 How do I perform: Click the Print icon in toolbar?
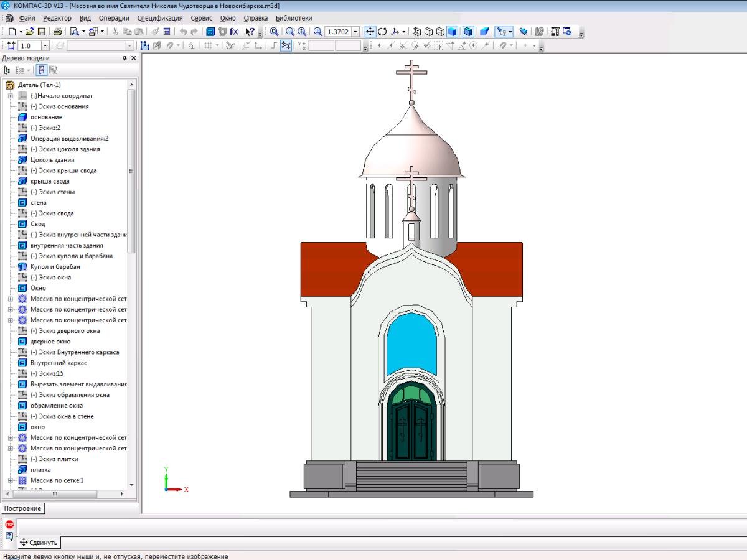[57, 32]
